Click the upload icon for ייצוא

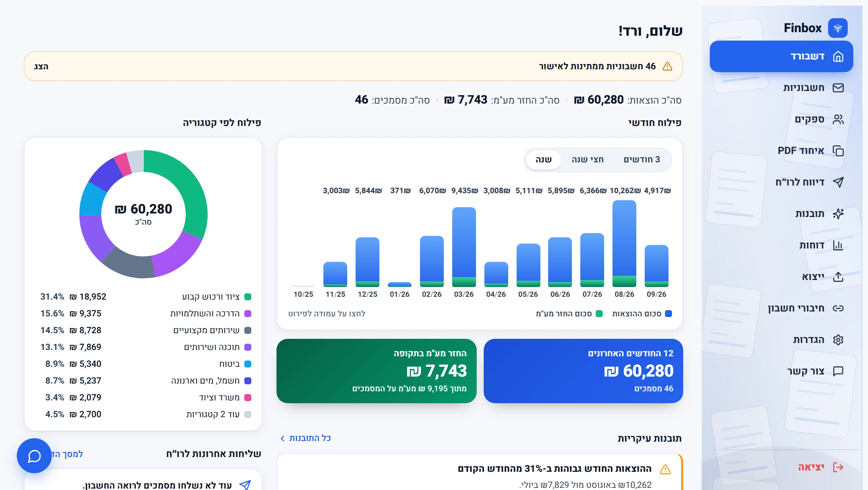(838, 277)
